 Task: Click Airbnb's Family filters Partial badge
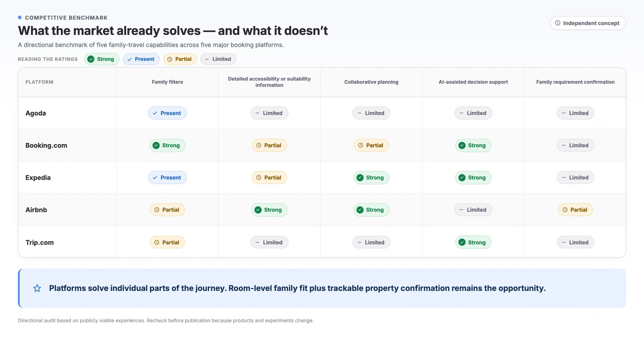click(167, 210)
